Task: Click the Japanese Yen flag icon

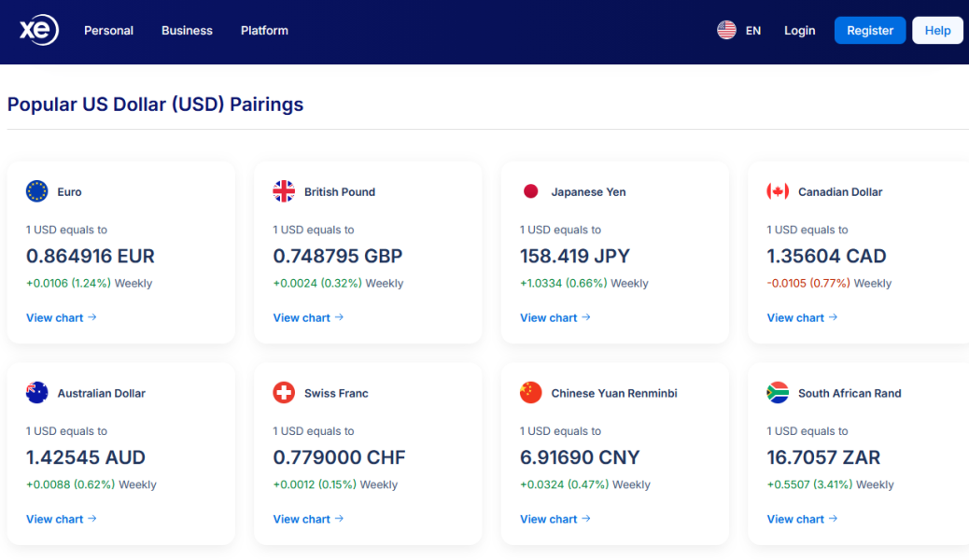Action: [x=531, y=191]
